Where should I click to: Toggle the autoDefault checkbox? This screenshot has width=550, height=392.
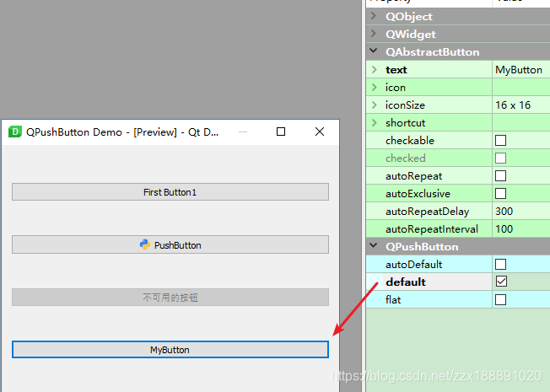click(x=500, y=264)
